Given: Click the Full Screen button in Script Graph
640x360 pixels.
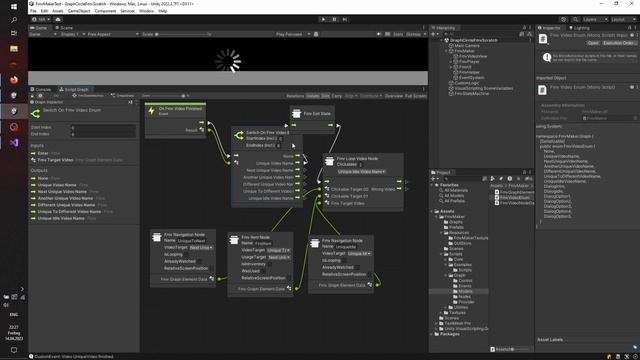Looking at the screenshot, I should click(x=416, y=96).
